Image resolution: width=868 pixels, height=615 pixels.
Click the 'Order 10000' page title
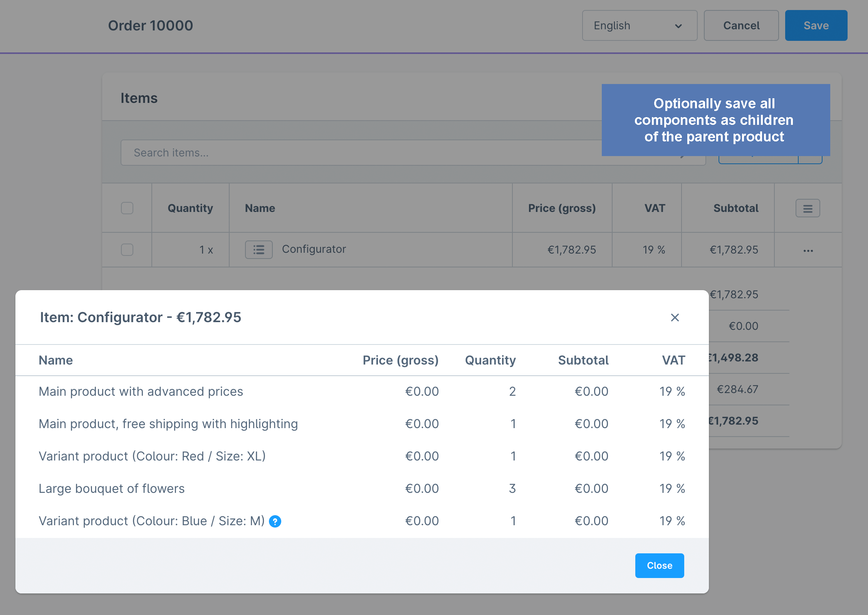point(150,25)
